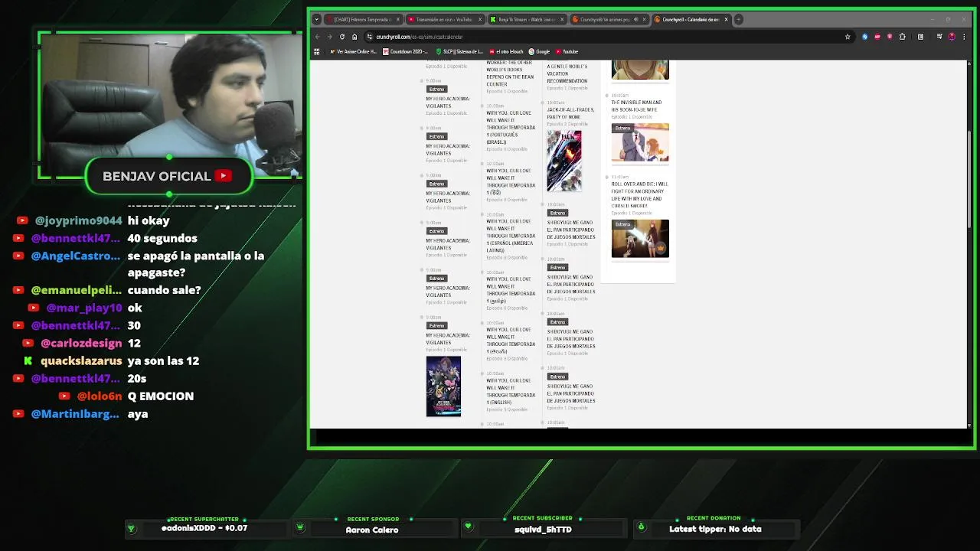The image size is (980, 551).
Task: Open Countdown 2020 bookmark
Action: pos(405,51)
